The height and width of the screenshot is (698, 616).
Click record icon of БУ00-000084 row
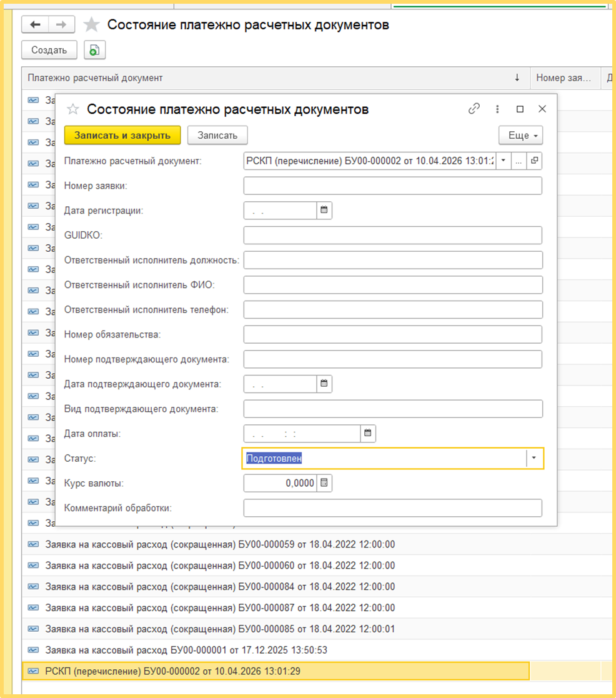(33, 586)
